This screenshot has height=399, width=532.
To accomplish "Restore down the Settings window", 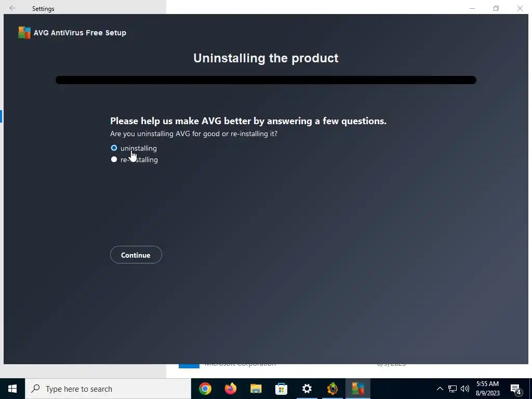I will [496, 8].
